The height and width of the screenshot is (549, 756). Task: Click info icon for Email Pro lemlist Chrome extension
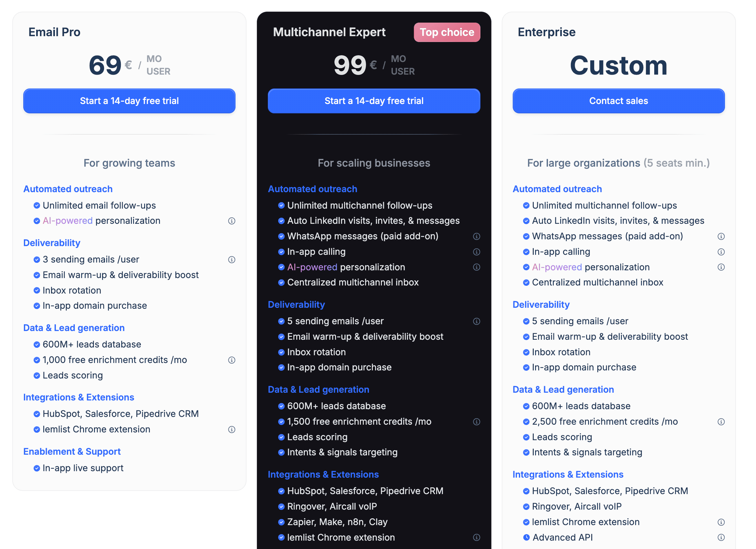(232, 430)
